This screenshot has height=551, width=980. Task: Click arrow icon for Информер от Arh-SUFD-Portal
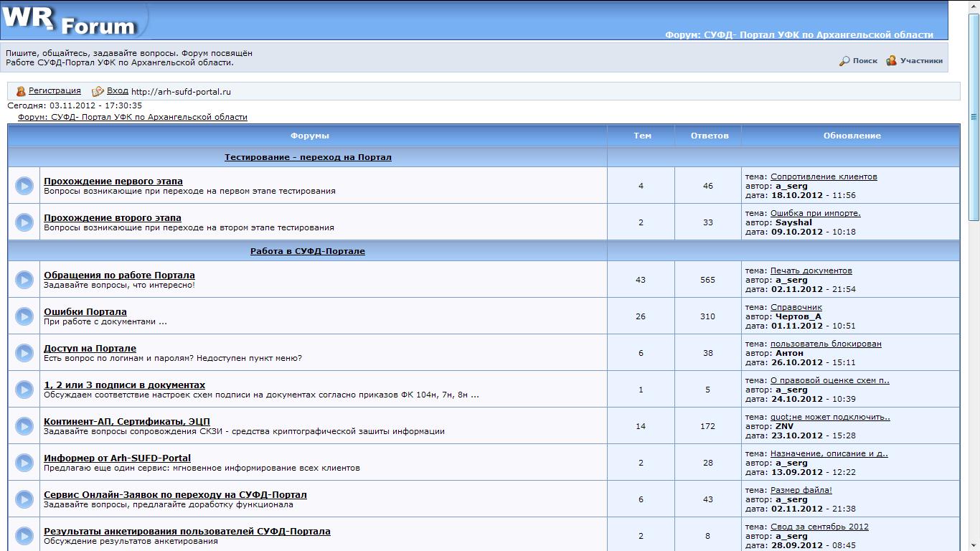click(24, 463)
